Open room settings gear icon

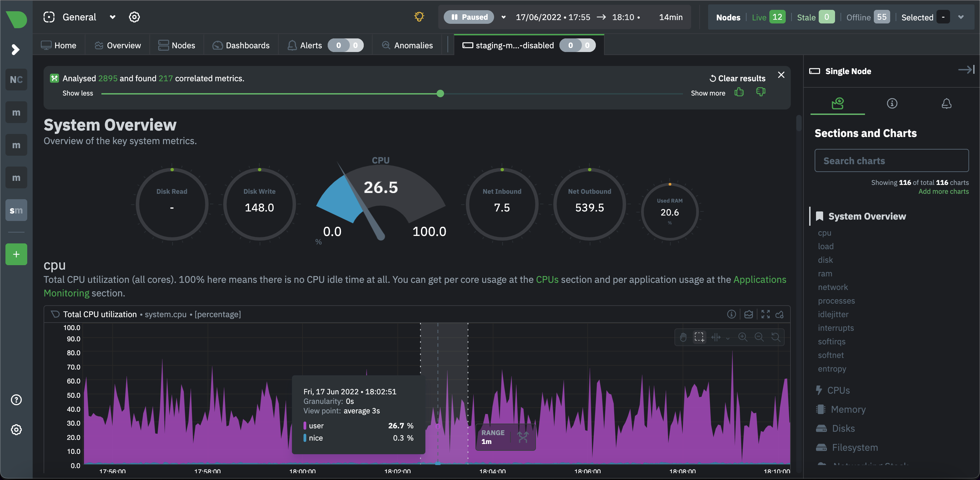tap(134, 17)
